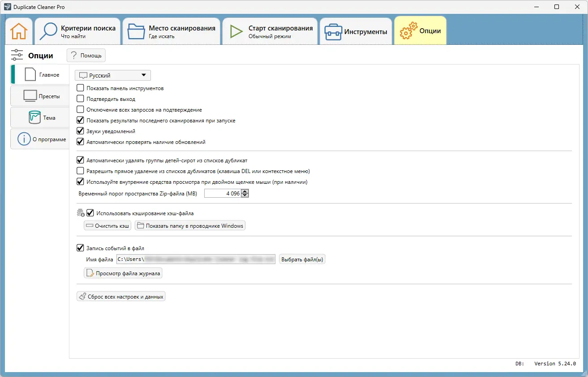
Task: Toggle Подтвердить выход checkbox
Action: (x=80, y=99)
